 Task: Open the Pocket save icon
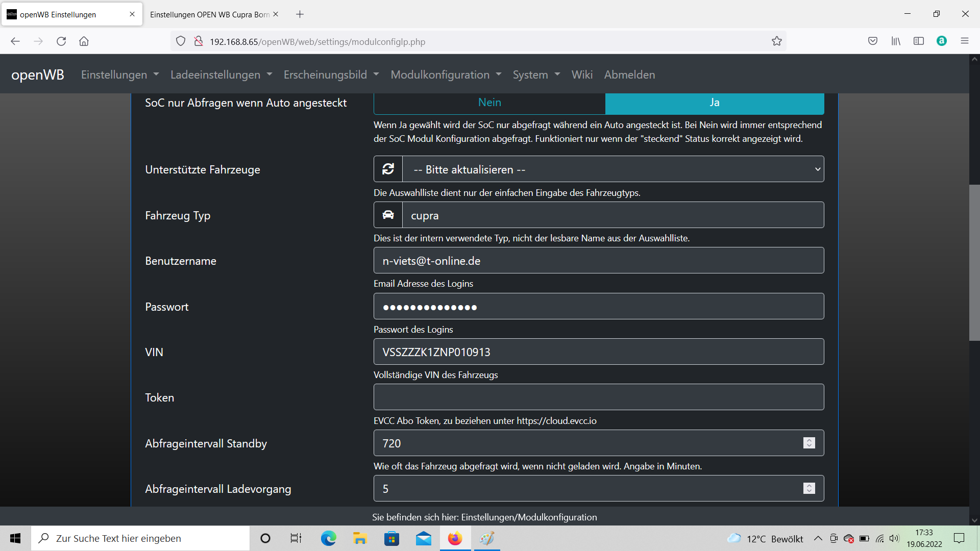pyautogui.click(x=872, y=41)
